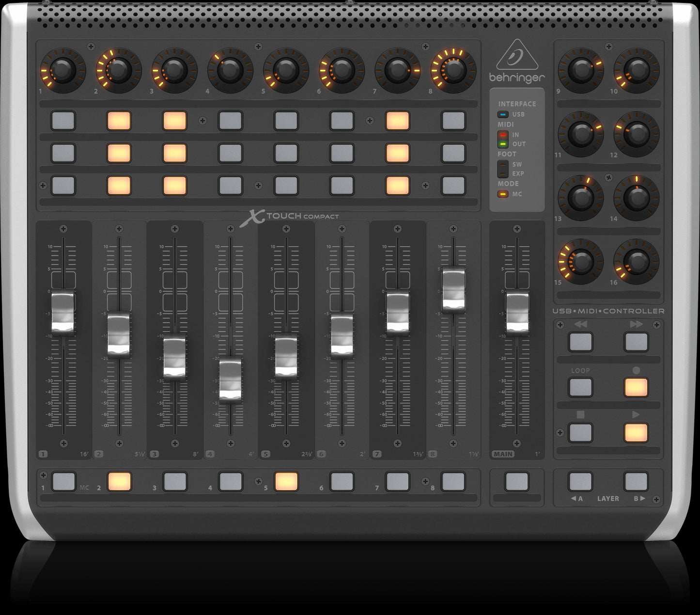Toggle the LOOP button
The image size is (700, 615).
coord(580,388)
